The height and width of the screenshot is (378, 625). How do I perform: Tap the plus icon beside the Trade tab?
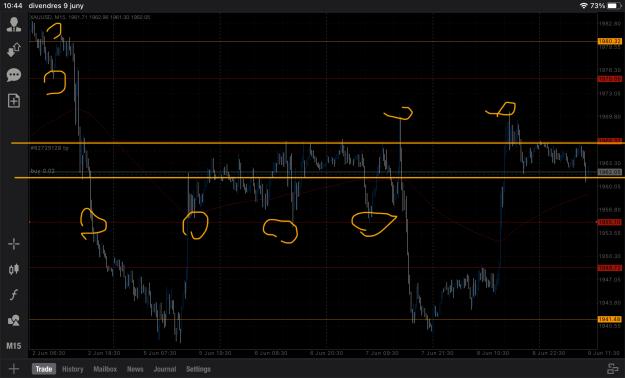[x=14, y=369]
